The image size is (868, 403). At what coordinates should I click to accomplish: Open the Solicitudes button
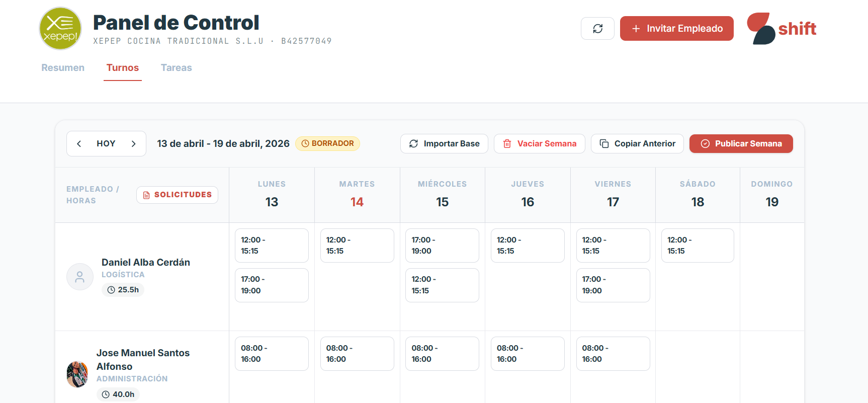click(x=177, y=195)
